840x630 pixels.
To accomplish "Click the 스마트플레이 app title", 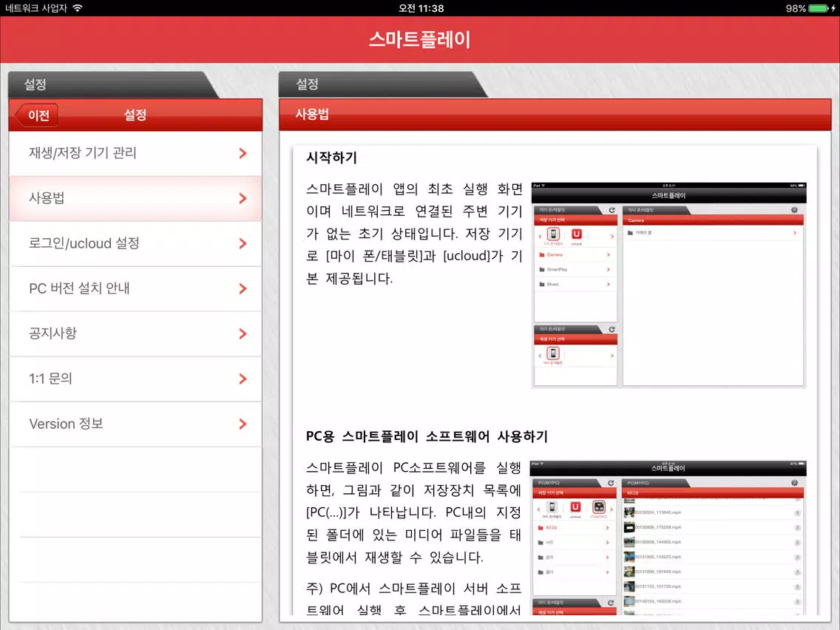I will 419,40.
